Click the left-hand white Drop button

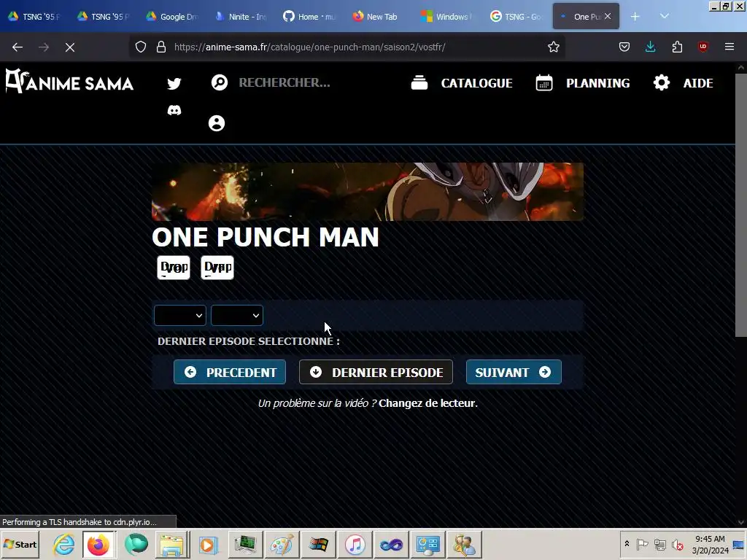pyautogui.click(x=174, y=267)
